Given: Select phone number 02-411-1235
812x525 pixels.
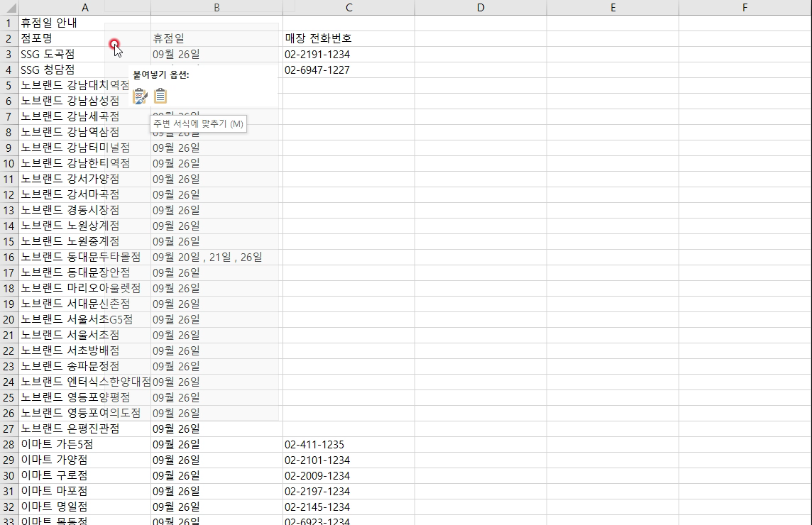Looking at the screenshot, I should pyautogui.click(x=349, y=445).
